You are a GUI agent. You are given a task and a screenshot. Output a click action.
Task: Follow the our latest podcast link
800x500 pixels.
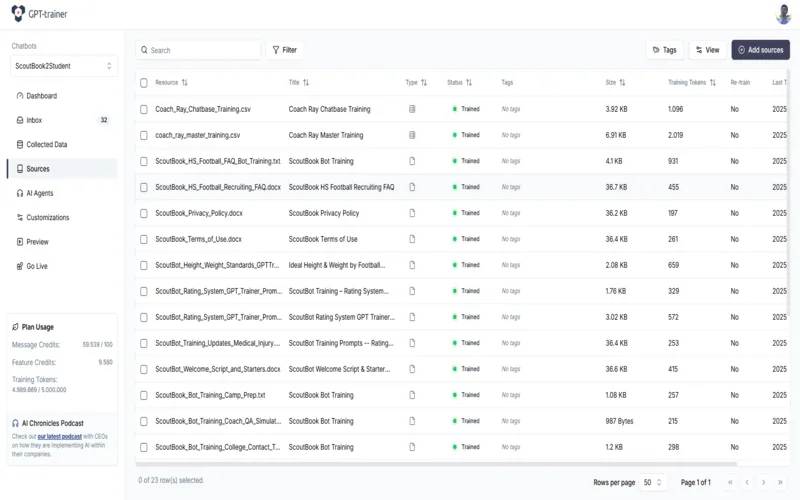pos(60,436)
